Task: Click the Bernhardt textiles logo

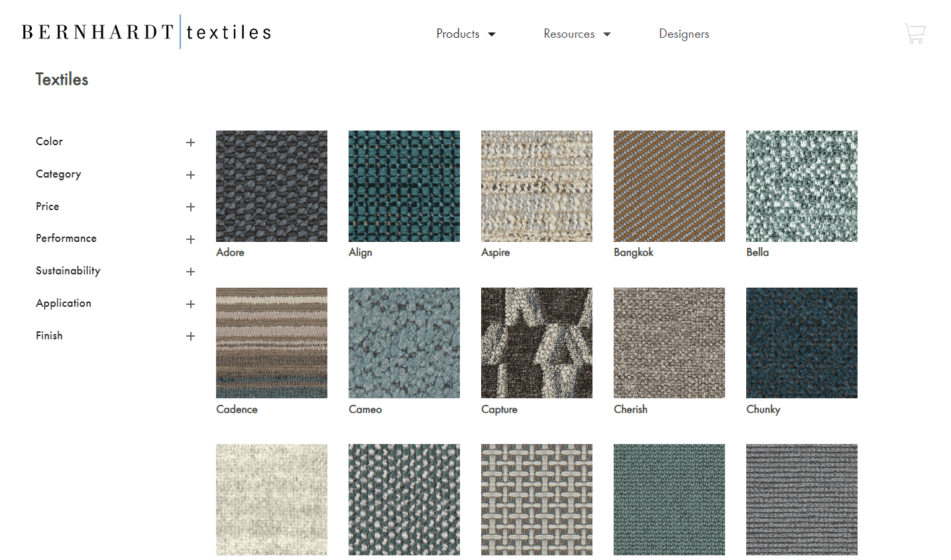Action: point(146,32)
